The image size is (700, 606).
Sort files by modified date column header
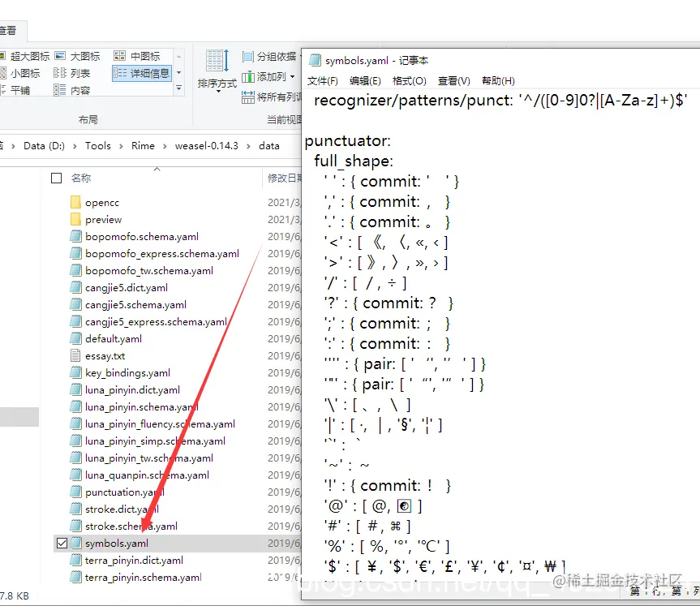283,178
